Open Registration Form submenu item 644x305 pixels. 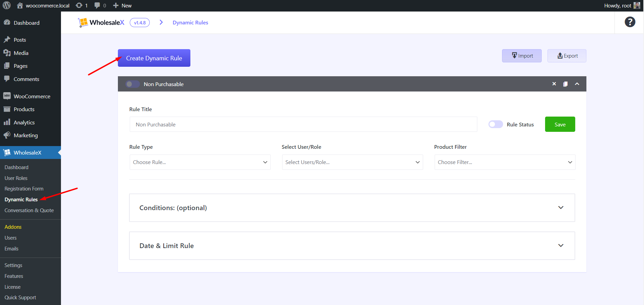tap(24, 188)
